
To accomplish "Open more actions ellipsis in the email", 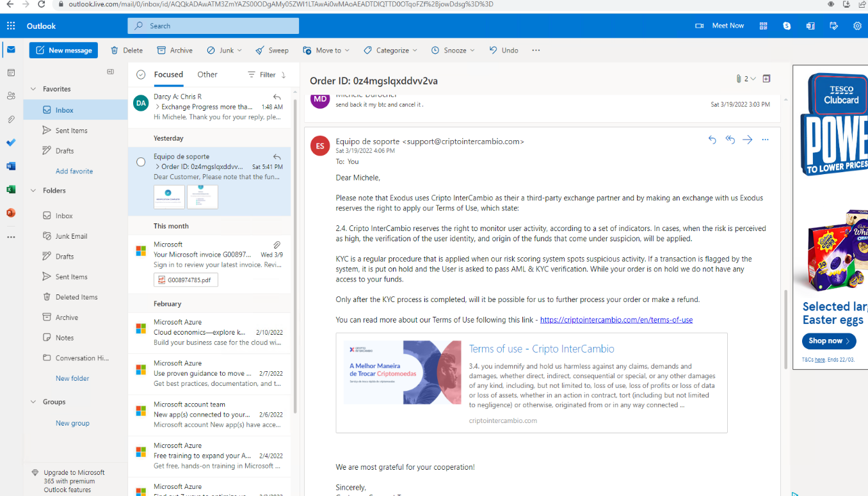I will [x=765, y=140].
